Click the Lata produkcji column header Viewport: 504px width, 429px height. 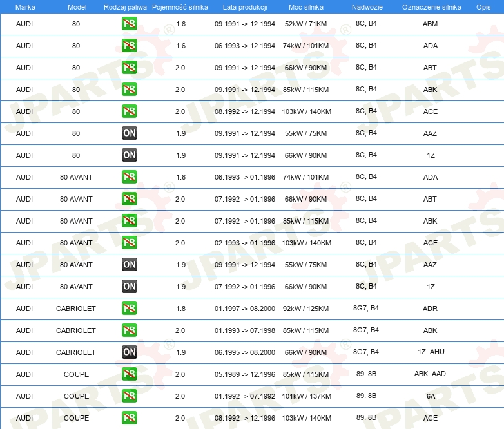click(245, 7)
